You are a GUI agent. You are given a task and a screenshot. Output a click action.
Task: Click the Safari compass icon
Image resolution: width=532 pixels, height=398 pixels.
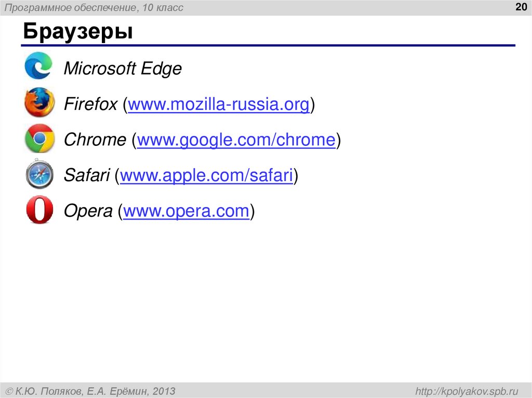click(x=39, y=175)
